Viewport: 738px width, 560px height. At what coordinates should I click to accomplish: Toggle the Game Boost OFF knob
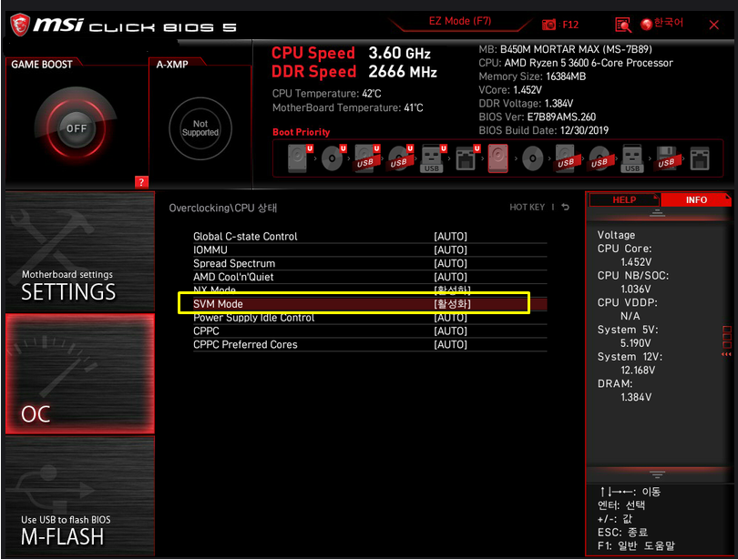pos(77,128)
